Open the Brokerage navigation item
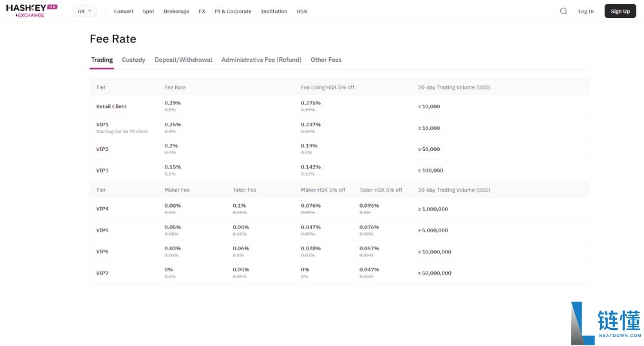 click(176, 11)
